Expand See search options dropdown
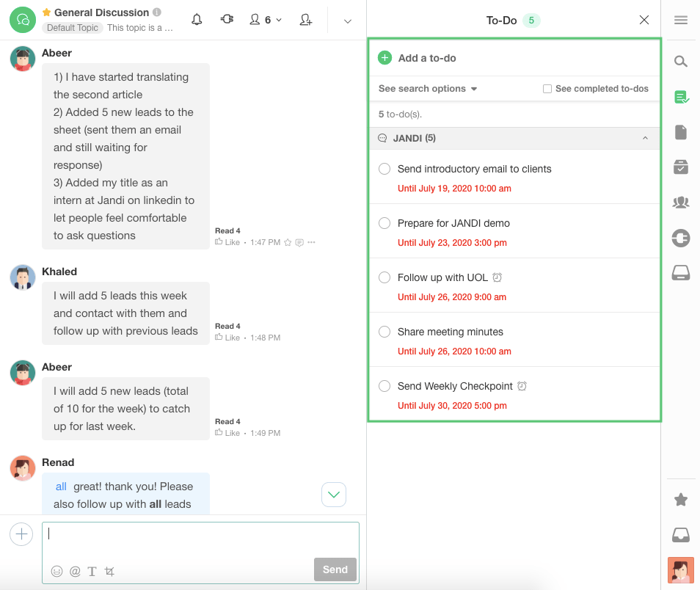700x590 pixels. [428, 89]
